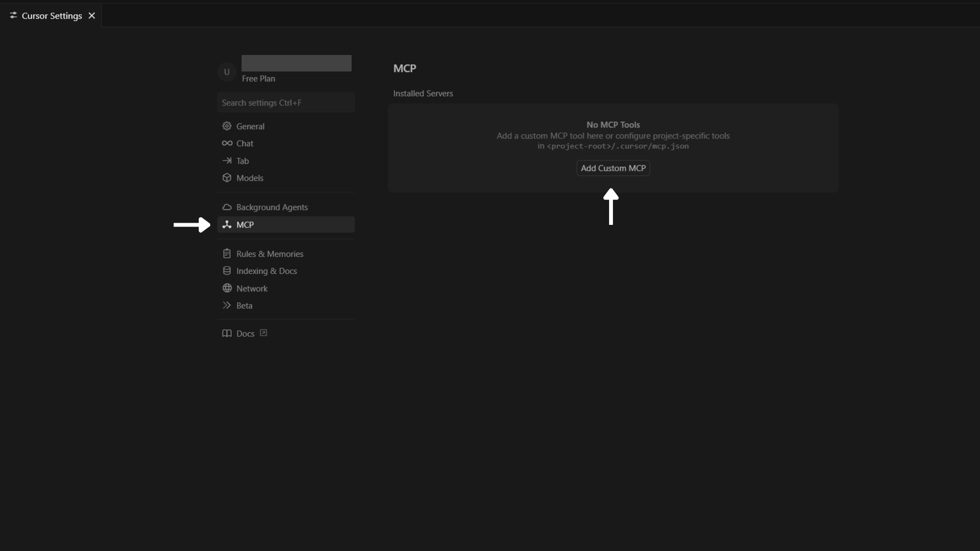Click the Free Plan account label

pos(258,79)
